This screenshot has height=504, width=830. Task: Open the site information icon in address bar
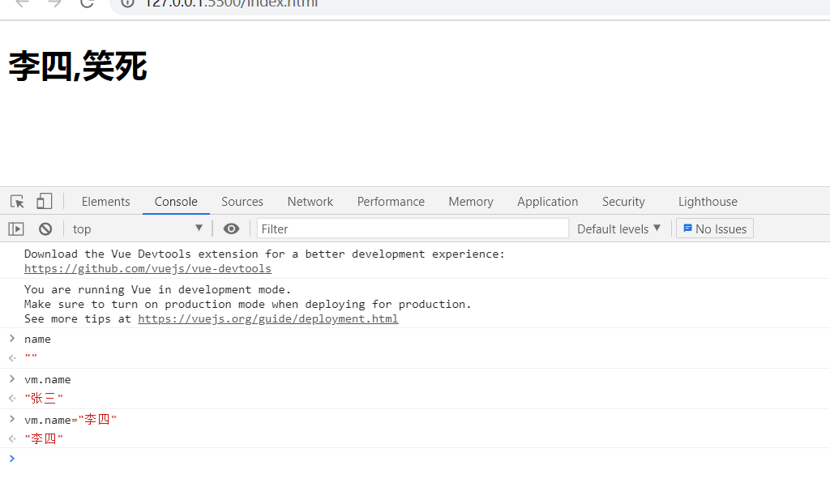127,3
